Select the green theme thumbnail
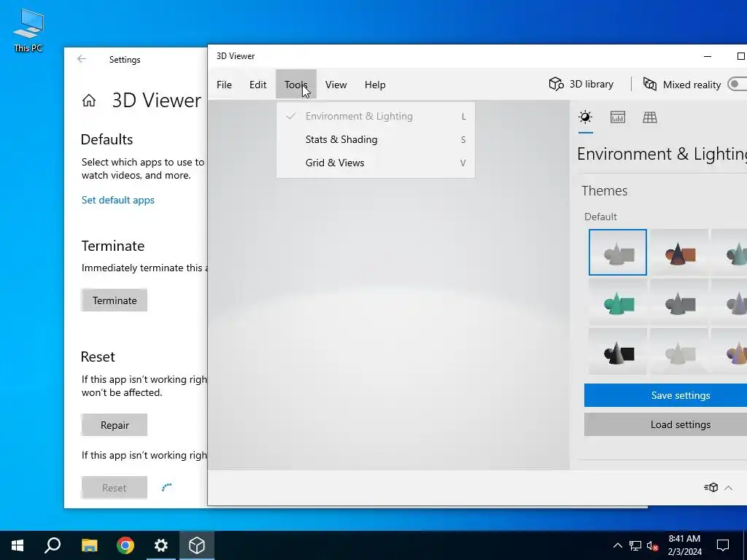 coord(617,302)
